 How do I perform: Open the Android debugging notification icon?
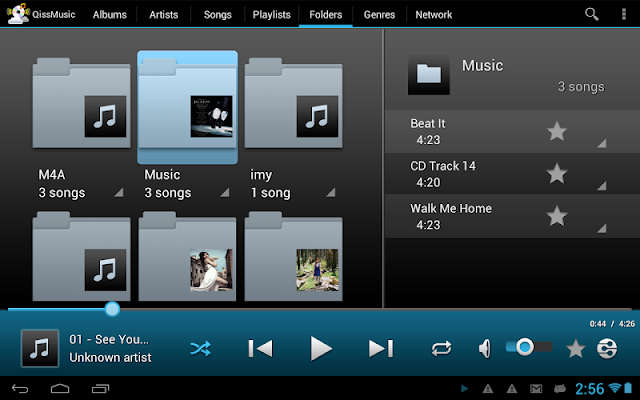pyautogui.click(x=560, y=389)
